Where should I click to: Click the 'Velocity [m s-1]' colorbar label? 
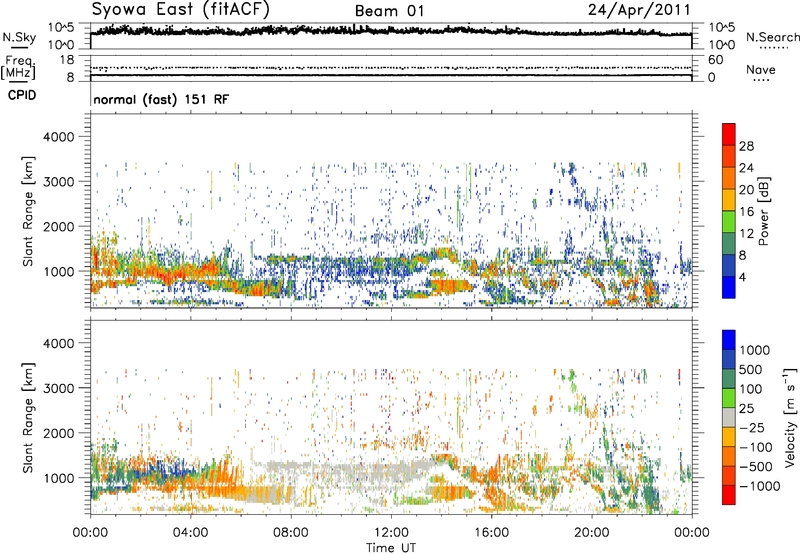790,417
